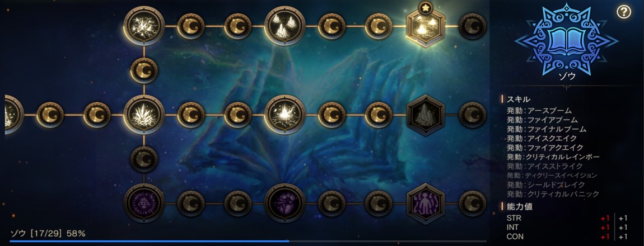Click the blue constellation progress bar

pos(248,241)
